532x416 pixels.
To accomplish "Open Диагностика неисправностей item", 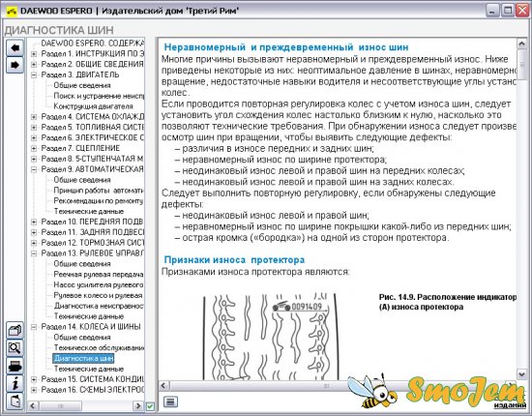I will pyautogui.click(x=99, y=306).
